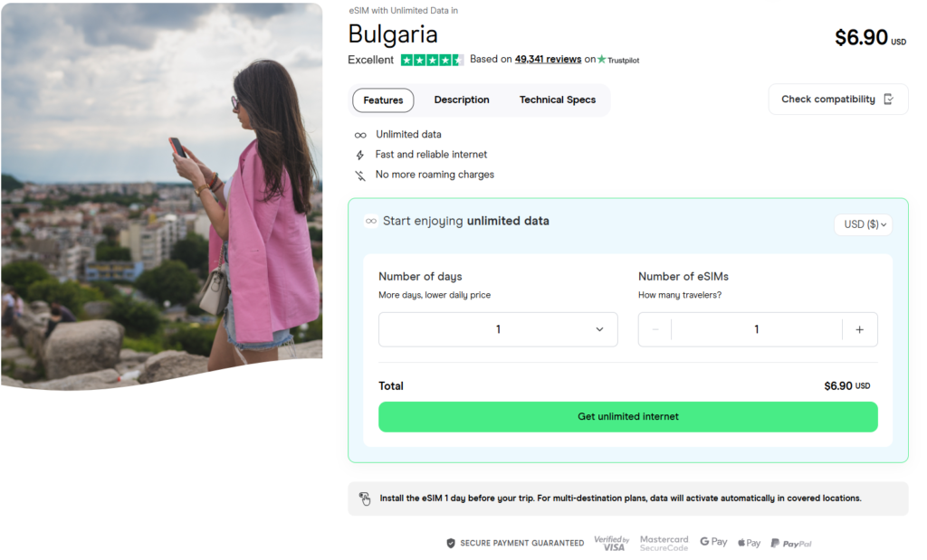Open the USD currency selector

[862, 224]
